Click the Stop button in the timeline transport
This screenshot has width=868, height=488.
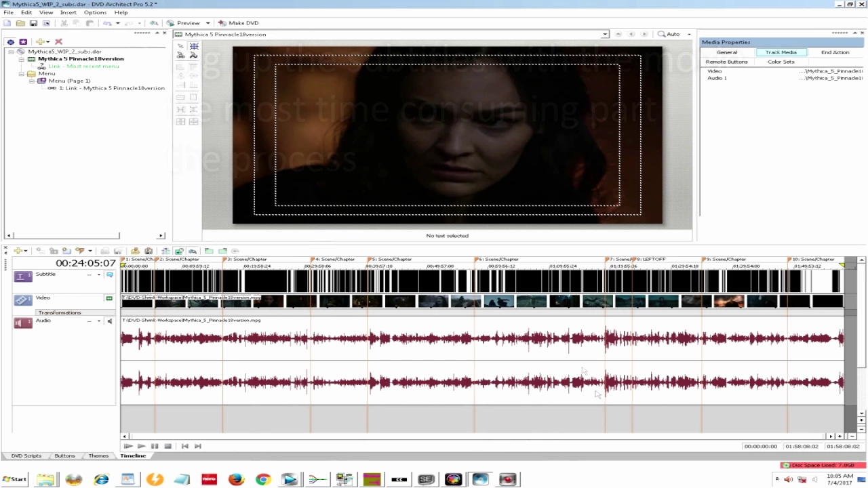[168, 446]
